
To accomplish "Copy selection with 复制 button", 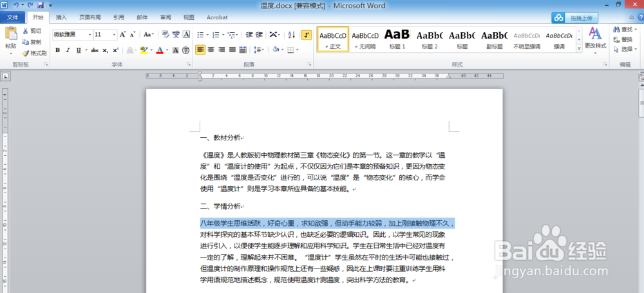I will (32, 42).
